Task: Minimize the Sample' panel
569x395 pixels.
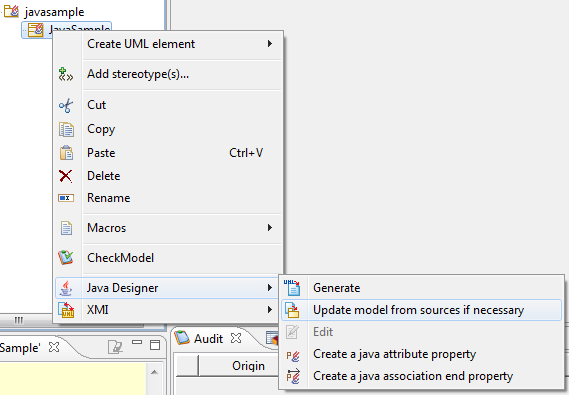Action: click(137, 342)
